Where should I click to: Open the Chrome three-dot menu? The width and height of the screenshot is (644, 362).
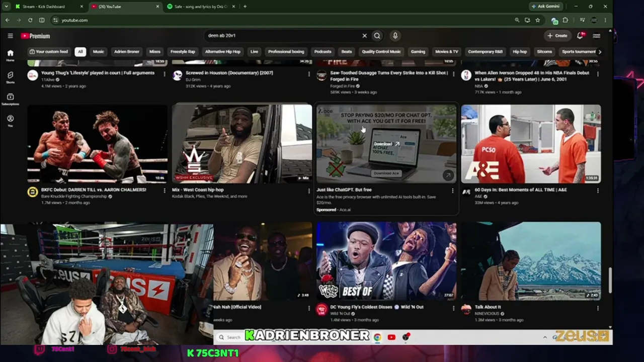click(x=605, y=20)
